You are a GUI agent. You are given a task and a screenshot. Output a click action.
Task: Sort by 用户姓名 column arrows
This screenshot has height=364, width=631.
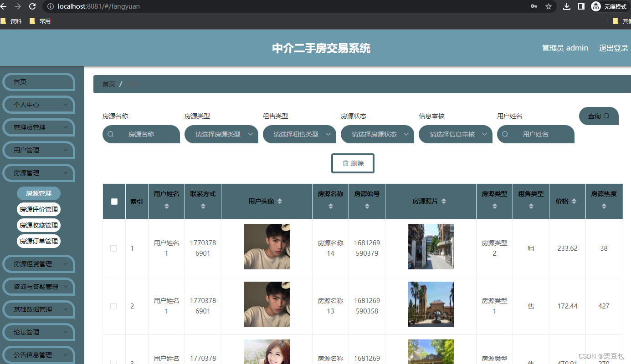click(x=167, y=206)
